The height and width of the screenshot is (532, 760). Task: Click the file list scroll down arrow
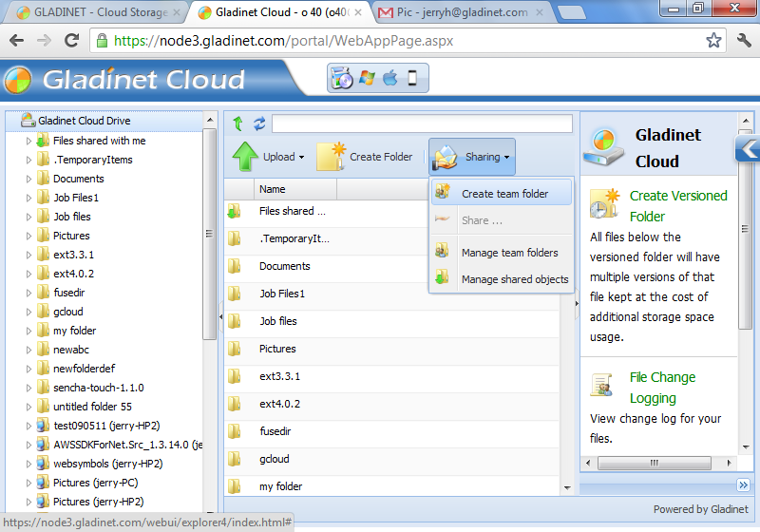click(x=567, y=487)
